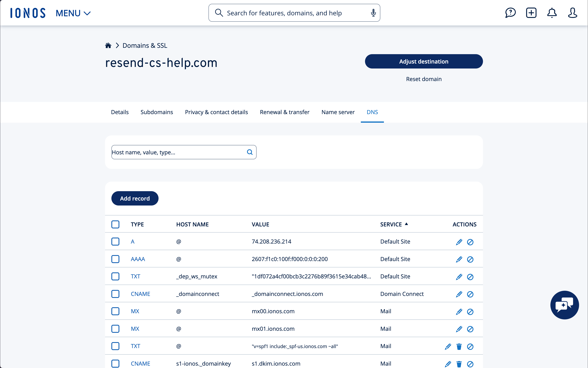The height and width of the screenshot is (368, 588).
Task: Open the notifications bell
Action: tap(552, 13)
